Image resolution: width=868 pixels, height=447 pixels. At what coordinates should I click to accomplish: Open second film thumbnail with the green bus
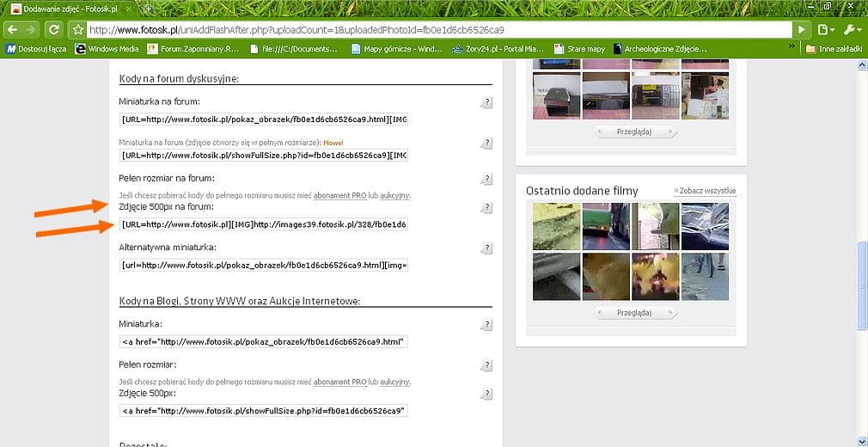pos(606,227)
